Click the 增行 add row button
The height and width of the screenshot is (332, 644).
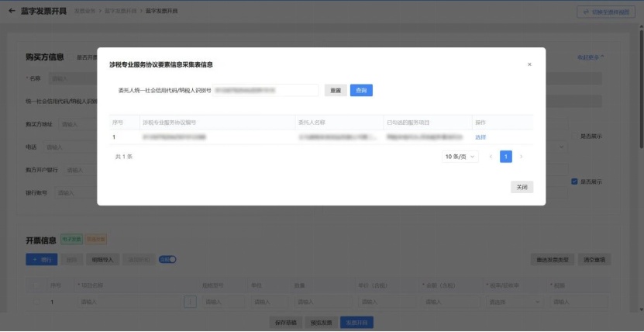pos(41,259)
